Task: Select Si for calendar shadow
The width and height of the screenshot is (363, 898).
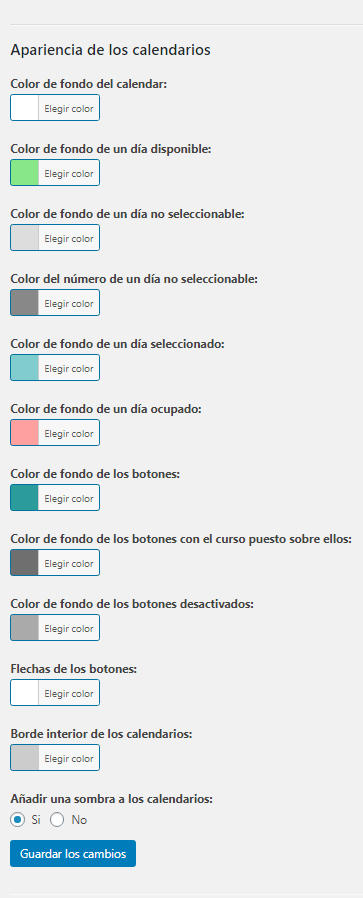Action: [x=17, y=820]
